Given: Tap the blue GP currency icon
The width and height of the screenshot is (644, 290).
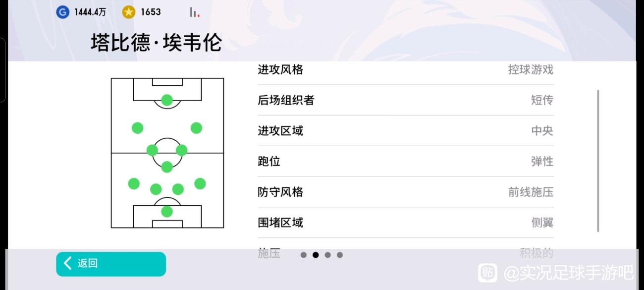Looking at the screenshot, I should pos(62,12).
